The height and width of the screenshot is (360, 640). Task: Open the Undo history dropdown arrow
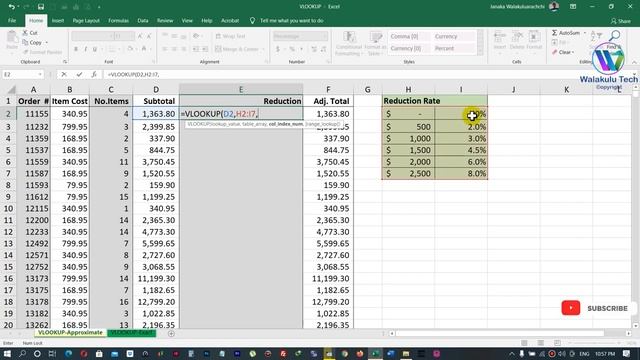[18, 7]
